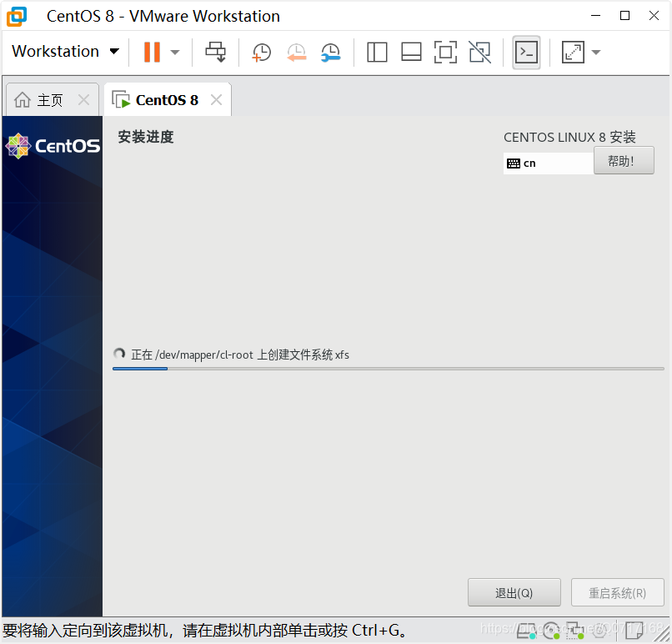Open the snapshot manager icon
The image size is (672, 644).
point(330,53)
